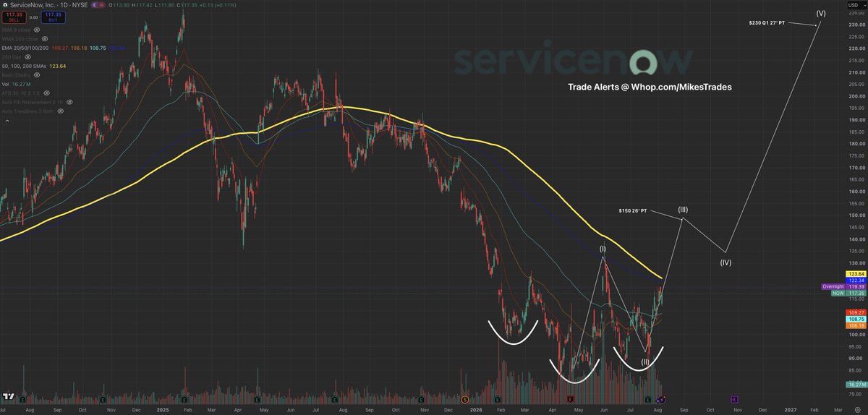Click the 2027 label on time axis
The width and height of the screenshot is (868, 415).
click(x=791, y=408)
